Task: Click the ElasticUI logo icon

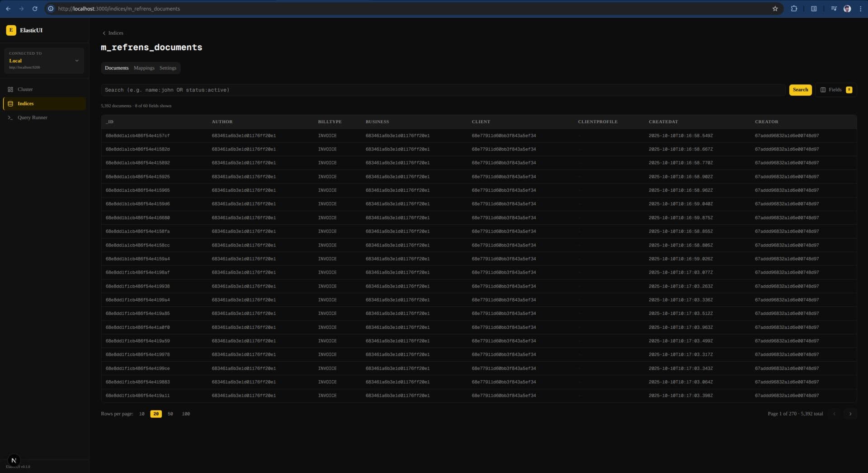Action: tap(11, 30)
